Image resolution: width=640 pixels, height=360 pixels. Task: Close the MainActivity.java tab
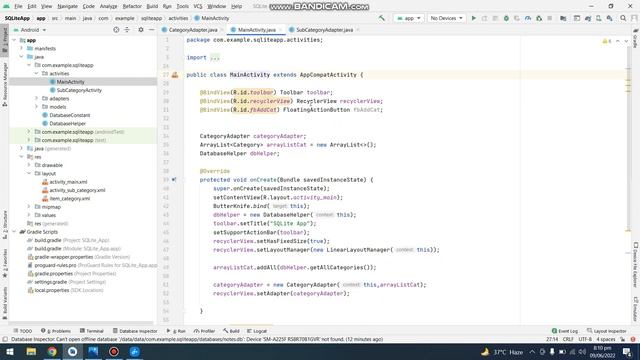280,30
